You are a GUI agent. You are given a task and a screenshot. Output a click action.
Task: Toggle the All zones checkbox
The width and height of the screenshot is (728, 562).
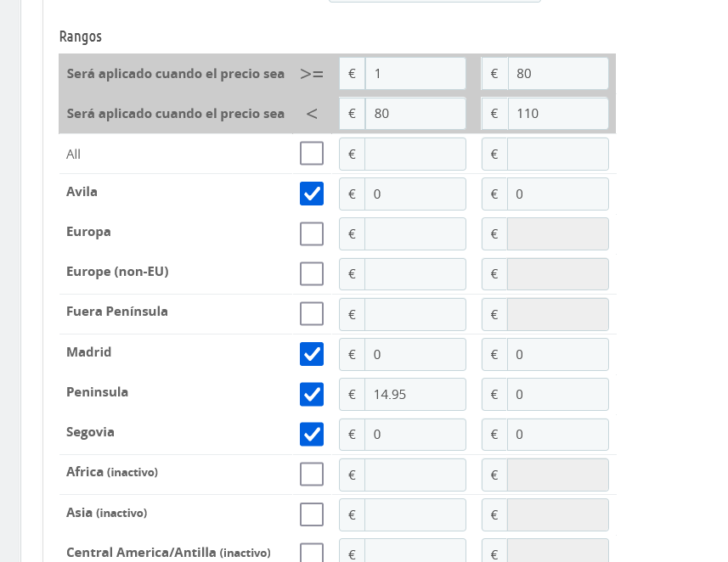[x=312, y=154]
